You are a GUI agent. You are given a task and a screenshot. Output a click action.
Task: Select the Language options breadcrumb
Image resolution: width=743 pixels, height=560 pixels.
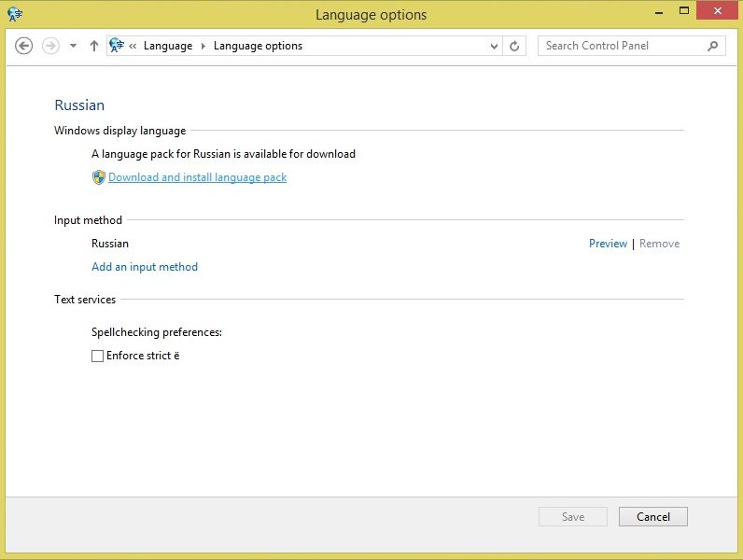point(258,46)
